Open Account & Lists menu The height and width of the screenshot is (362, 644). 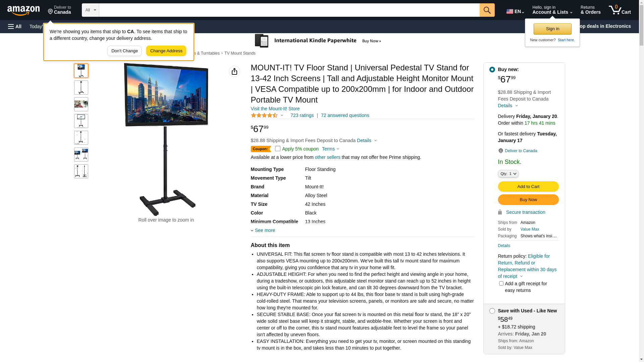click(552, 10)
